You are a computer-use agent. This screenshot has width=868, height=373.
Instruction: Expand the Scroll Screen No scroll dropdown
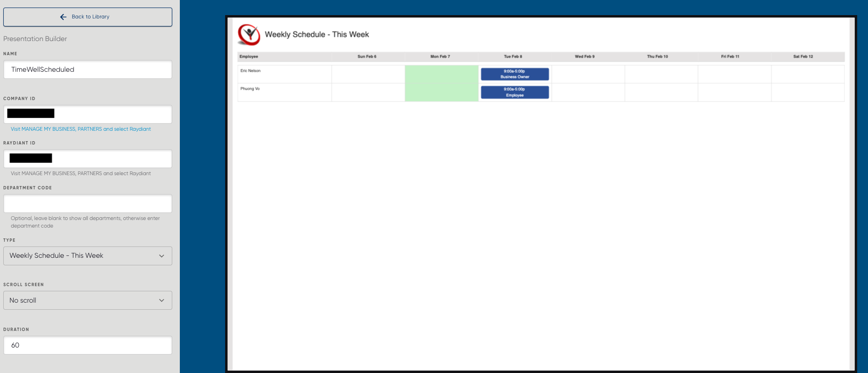(88, 300)
